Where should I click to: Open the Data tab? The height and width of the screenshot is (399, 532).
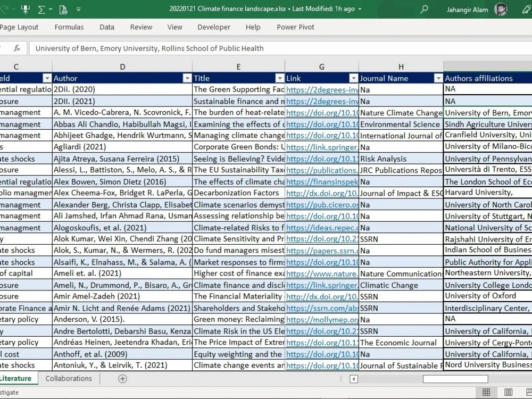tap(106, 27)
